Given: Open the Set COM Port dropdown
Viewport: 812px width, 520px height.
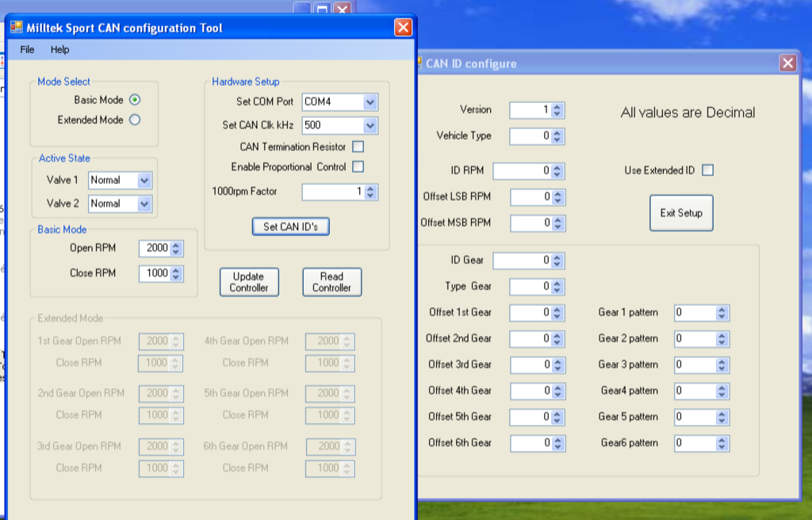Looking at the screenshot, I should click(370, 102).
